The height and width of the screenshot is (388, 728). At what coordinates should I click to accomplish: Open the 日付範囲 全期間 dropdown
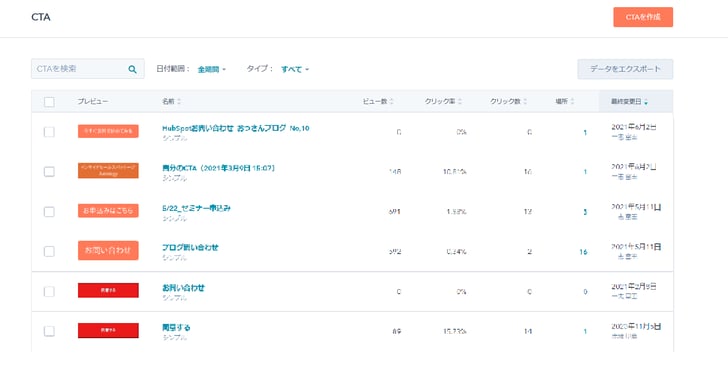pyautogui.click(x=211, y=69)
